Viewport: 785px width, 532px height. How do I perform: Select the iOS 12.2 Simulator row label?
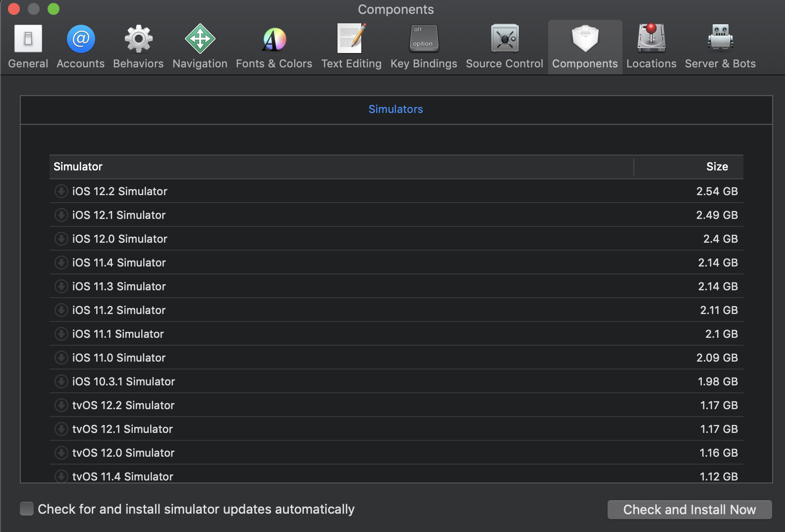[120, 191]
